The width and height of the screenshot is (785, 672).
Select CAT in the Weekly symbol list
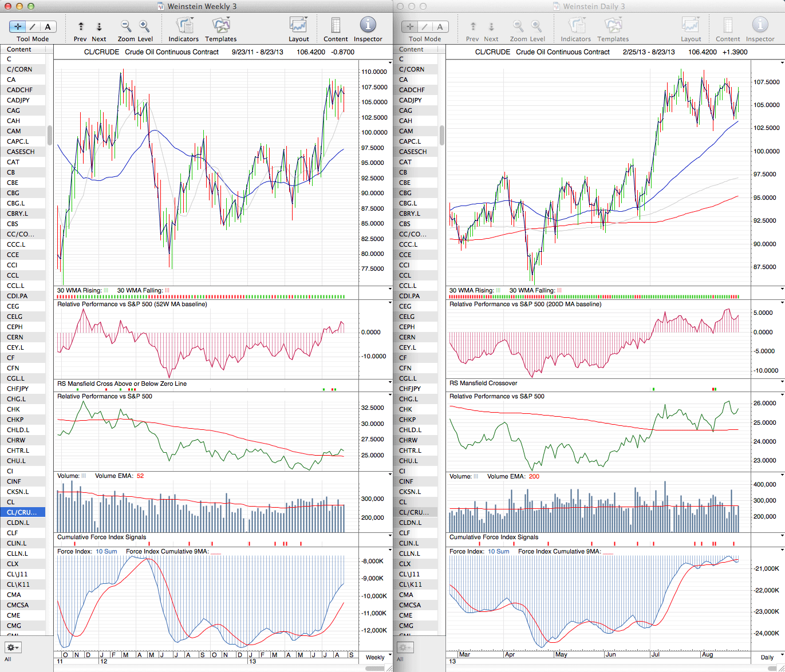click(14, 162)
